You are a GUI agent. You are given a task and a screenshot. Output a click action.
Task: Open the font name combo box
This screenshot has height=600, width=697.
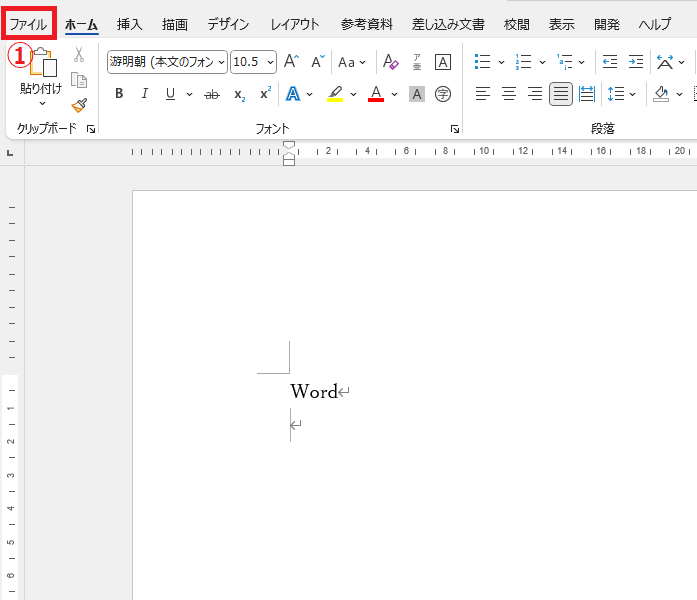coord(167,62)
